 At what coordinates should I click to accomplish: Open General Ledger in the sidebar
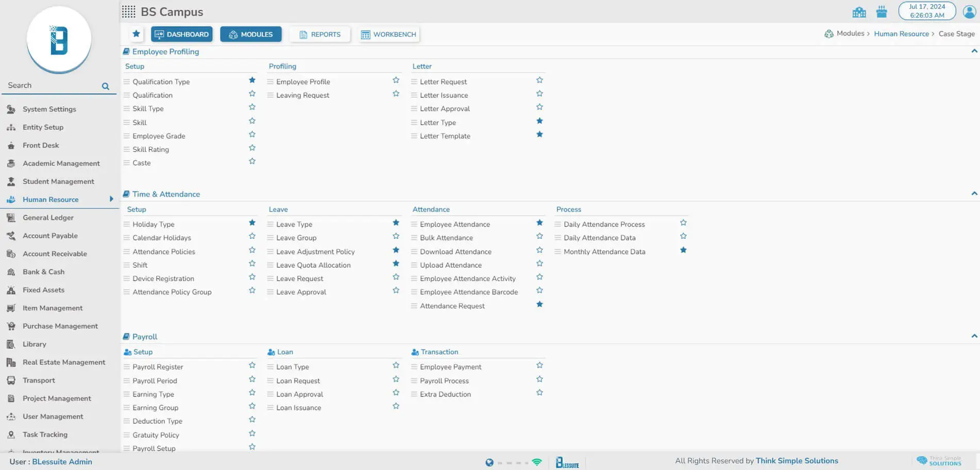[x=48, y=218]
